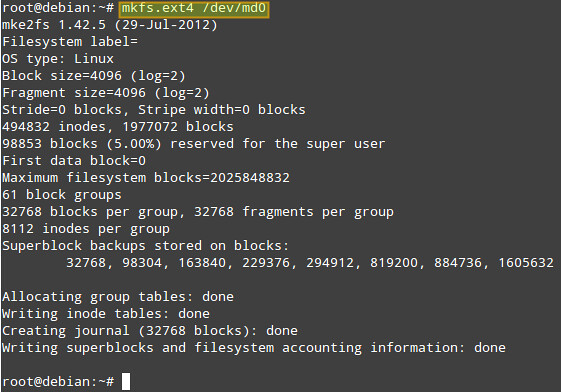
Task: Click the Creating journal (32768 blocks) line
Action: coord(150,331)
